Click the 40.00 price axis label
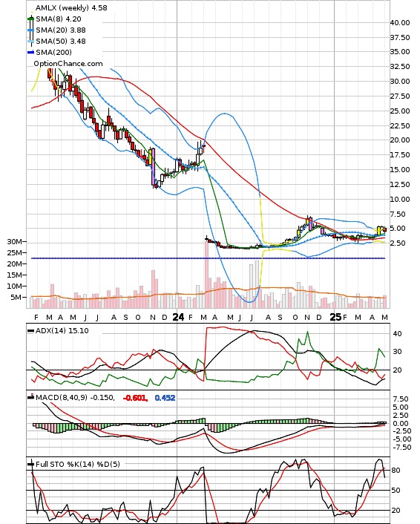Screen dimensions: 420x524 [x=400, y=23]
